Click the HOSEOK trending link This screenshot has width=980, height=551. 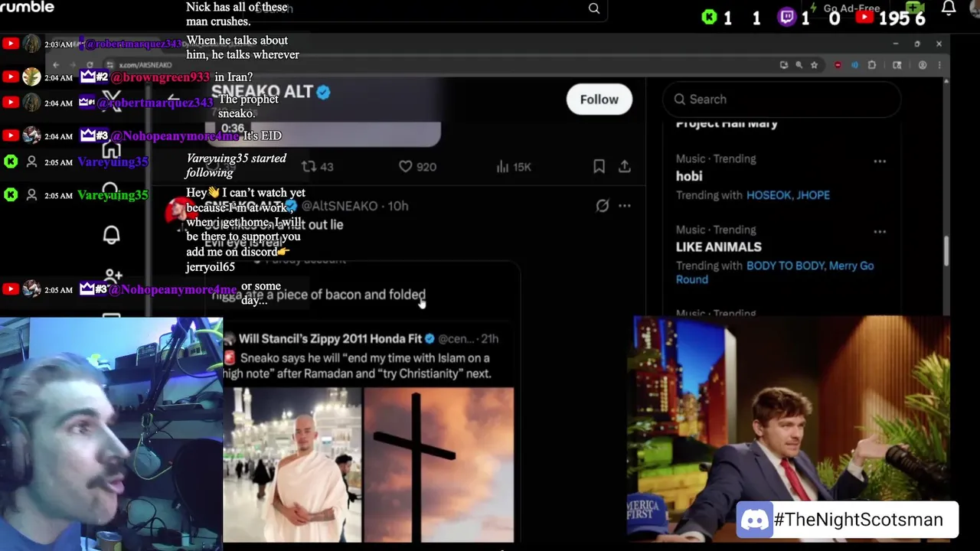(769, 195)
